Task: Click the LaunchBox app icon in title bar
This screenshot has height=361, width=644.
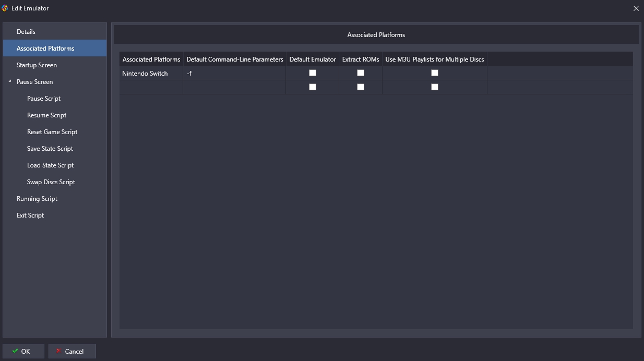Action: [5, 8]
